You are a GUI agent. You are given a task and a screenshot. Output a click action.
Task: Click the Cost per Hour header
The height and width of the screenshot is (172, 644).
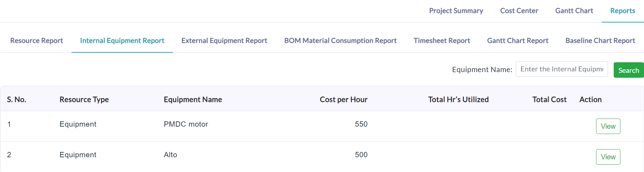click(x=343, y=100)
